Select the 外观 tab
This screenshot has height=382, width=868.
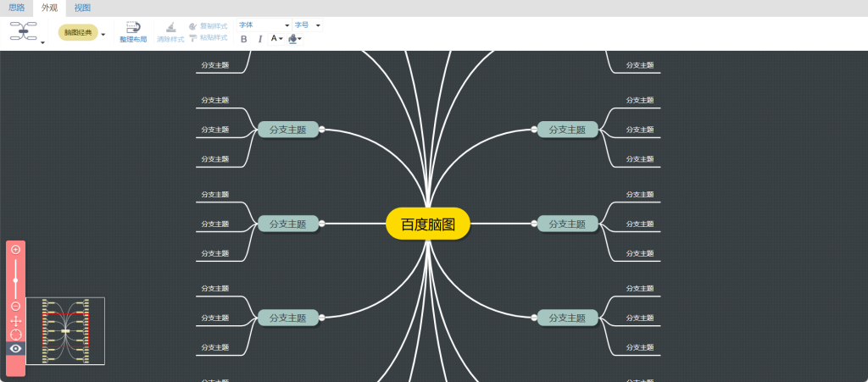49,8
